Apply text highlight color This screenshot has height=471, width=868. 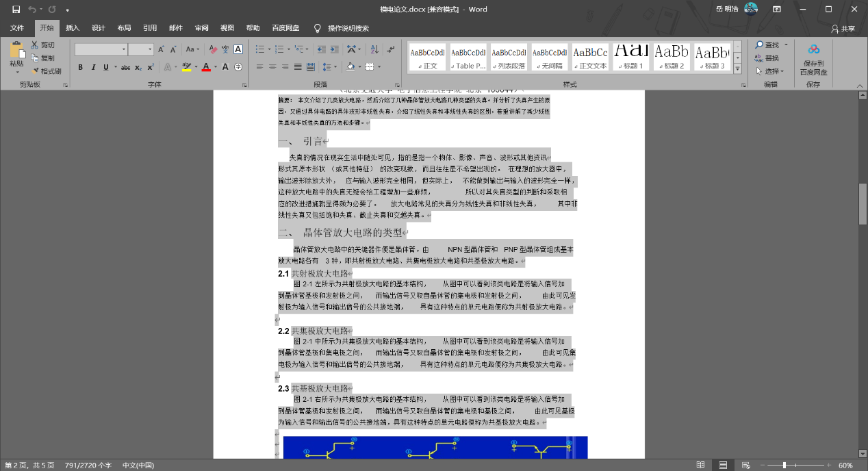tap(186, 66)
